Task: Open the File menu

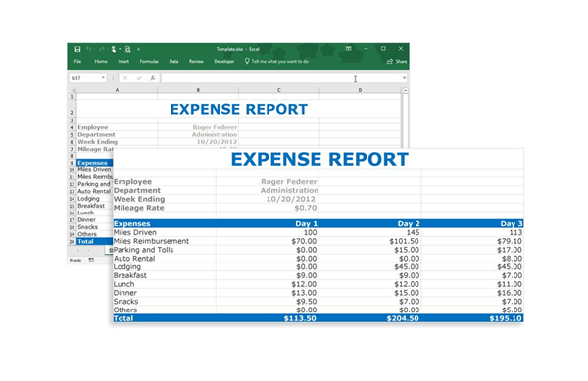Action: click(x=77, y=61)
